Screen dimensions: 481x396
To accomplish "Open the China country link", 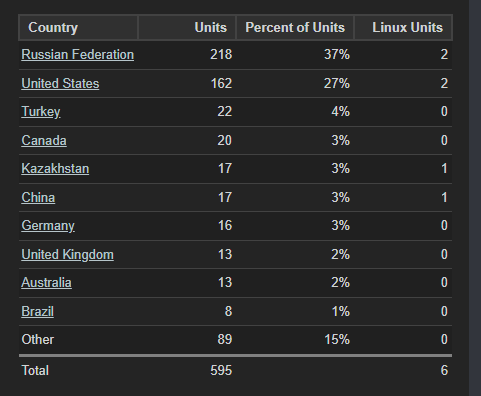I will [x=38, y=197].
